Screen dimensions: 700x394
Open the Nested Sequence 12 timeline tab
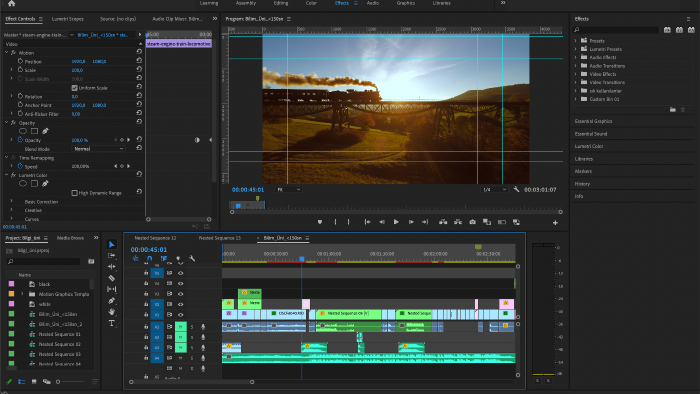155,238
